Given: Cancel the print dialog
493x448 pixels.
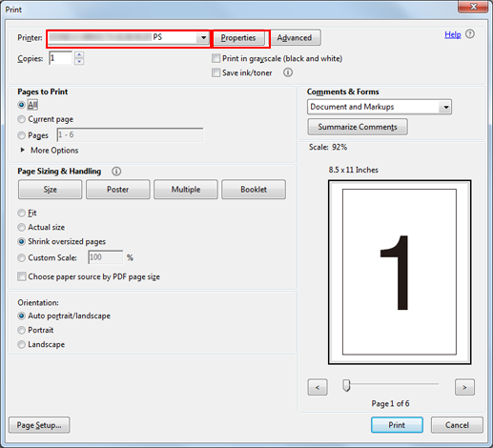Looking at the screenshot, I should pyautogui.click(x=457, y=425).
